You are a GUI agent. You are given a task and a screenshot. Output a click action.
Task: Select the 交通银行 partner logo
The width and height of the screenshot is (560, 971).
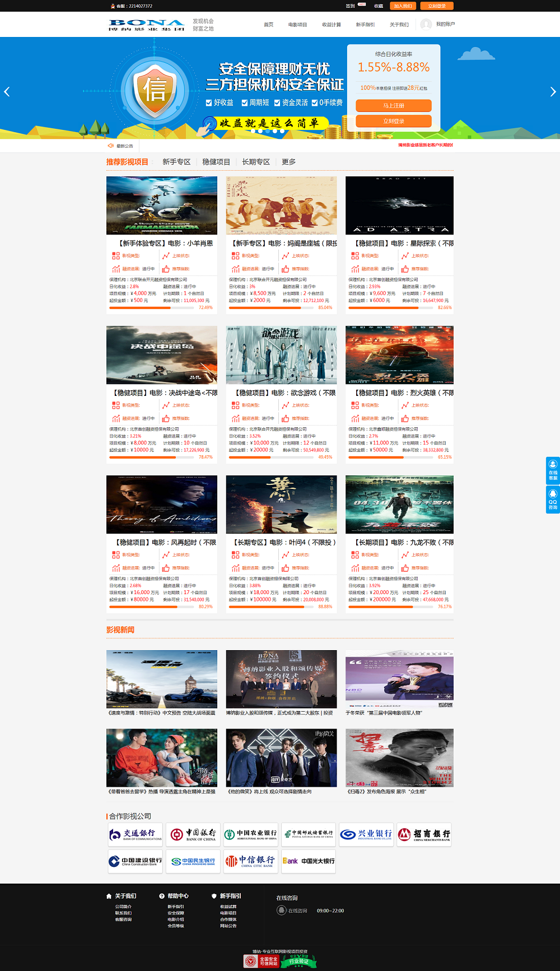tap(136, 834)
